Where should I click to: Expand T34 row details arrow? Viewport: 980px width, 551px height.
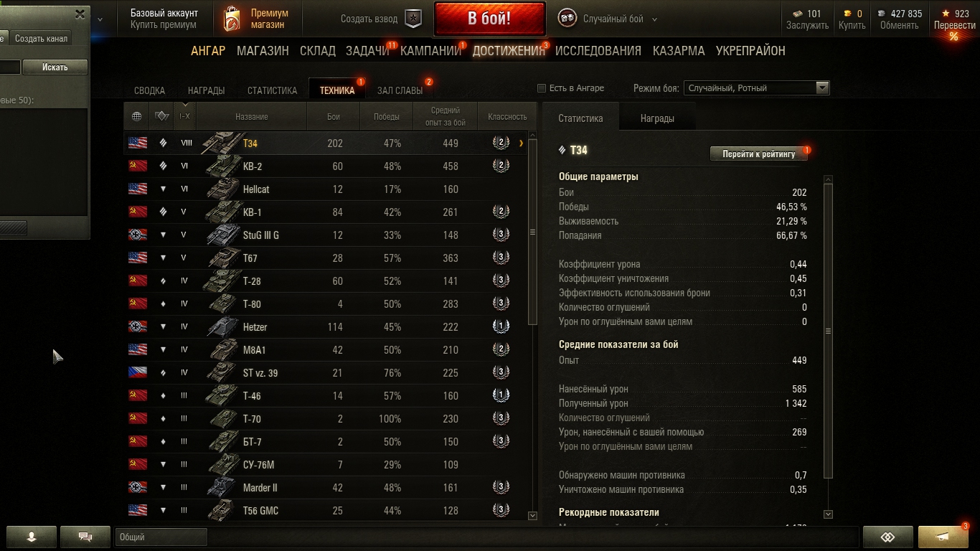521,143
